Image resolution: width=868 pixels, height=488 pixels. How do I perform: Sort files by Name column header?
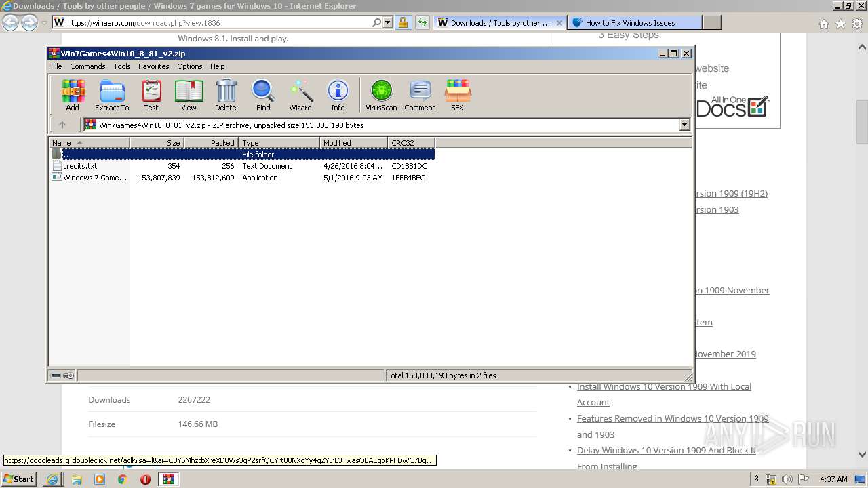[x=89, y=142]
